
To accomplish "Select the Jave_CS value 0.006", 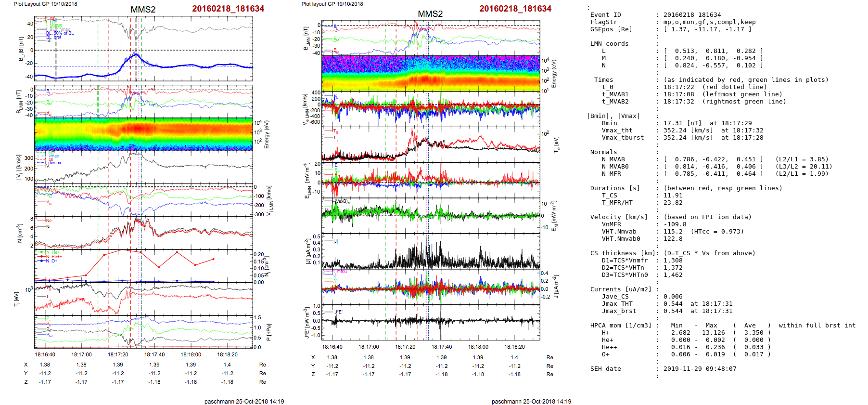I will (x=673, y=297).
